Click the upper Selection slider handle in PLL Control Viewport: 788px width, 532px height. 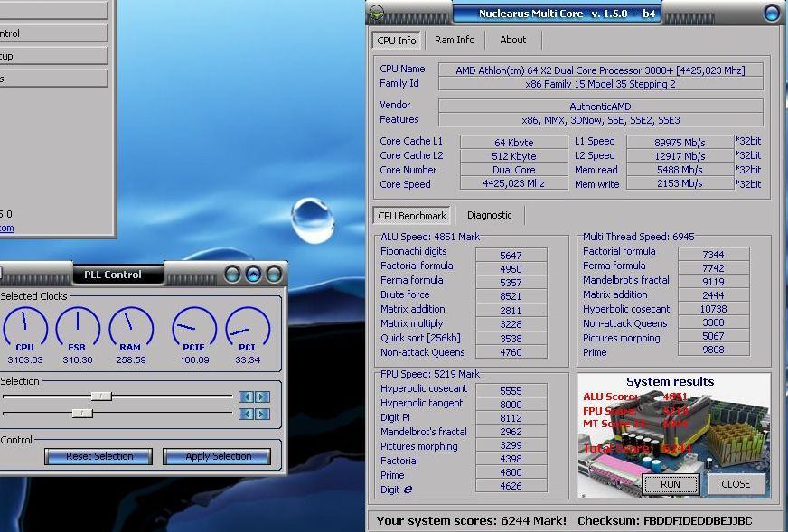click(101, 397)
